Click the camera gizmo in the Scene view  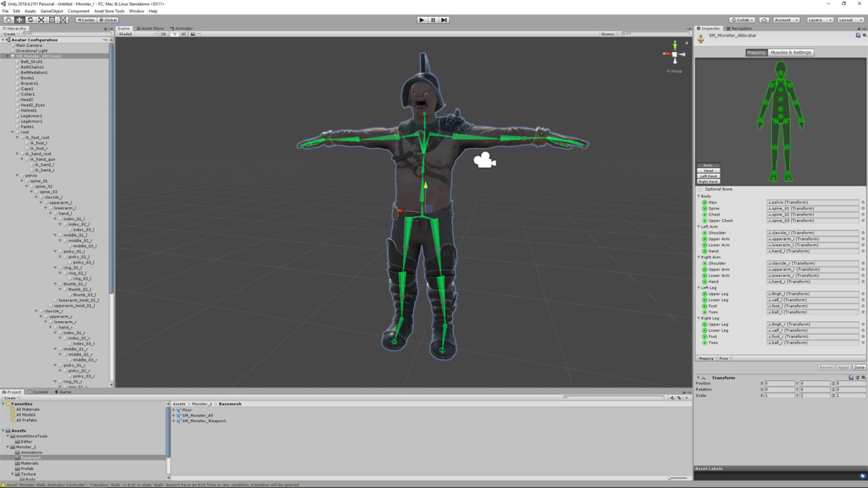click(x=485, y=160)
